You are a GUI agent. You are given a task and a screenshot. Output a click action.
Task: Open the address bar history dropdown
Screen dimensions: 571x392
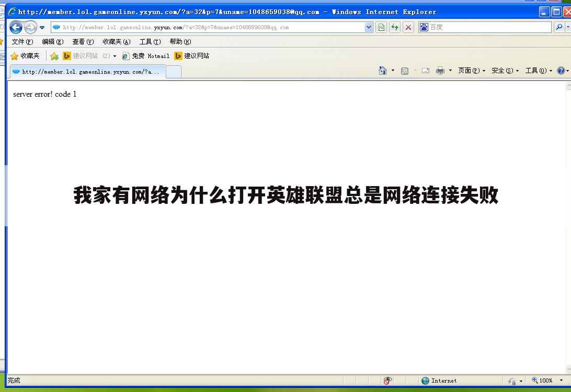tap(369, 27)
